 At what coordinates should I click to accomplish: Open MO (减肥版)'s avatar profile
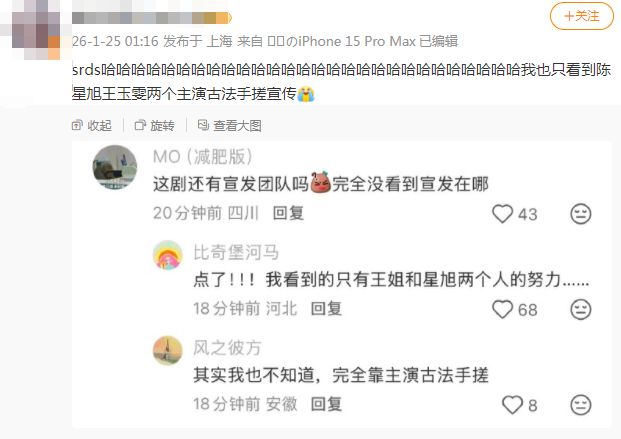(115, 167)
